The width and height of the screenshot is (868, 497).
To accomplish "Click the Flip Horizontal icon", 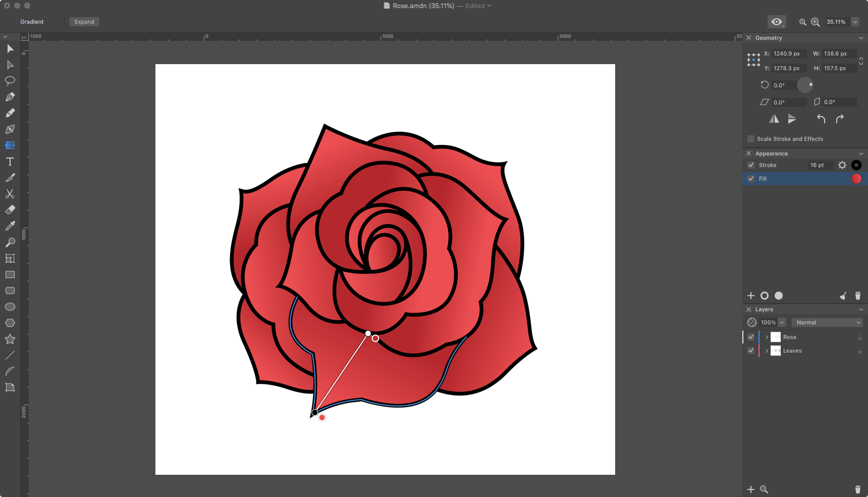I will click(774, 119).
